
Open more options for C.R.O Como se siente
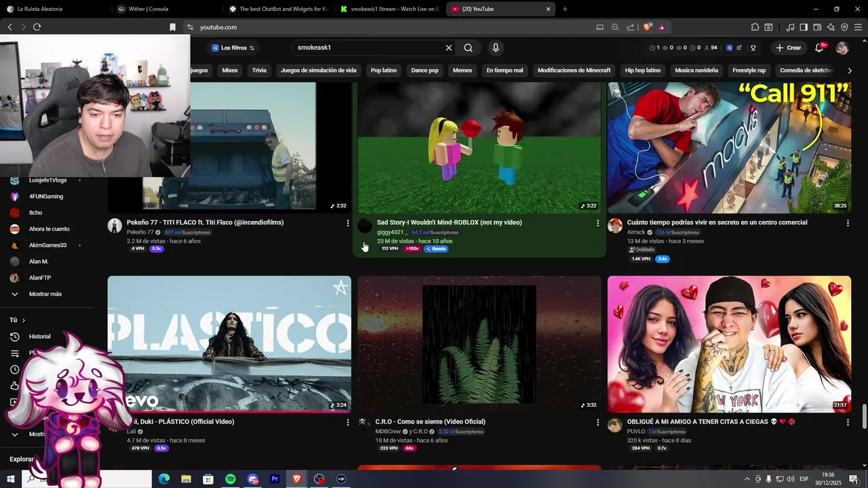click(597, 422)
